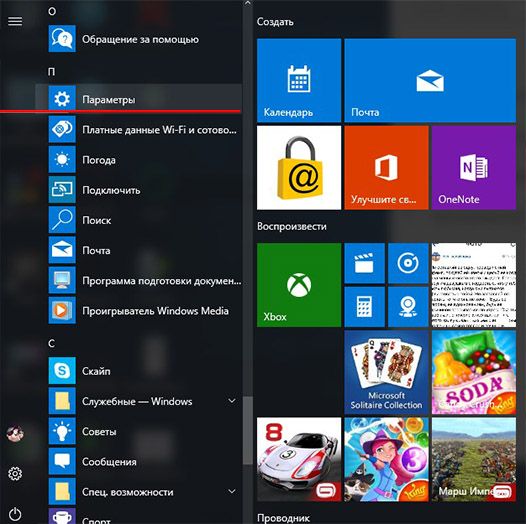Viewport: 526px width, 524px height.
Task: Open the Спец. возможности folder icon
Action: click(62, 491)
